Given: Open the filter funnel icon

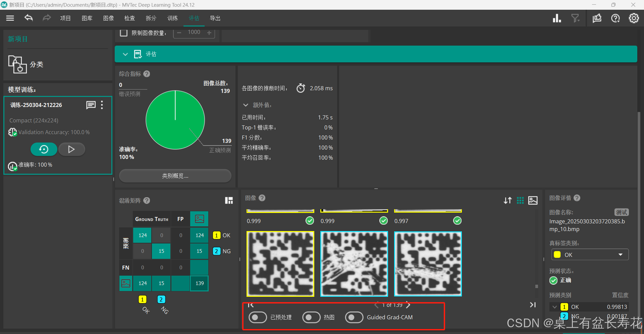Looking at the screenshot, I should tap(575, 18).
